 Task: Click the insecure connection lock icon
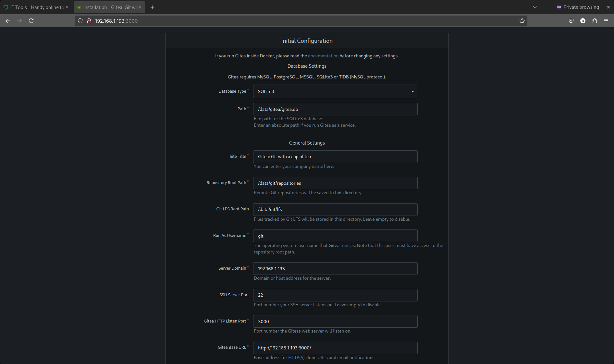[x=89, y=21]
